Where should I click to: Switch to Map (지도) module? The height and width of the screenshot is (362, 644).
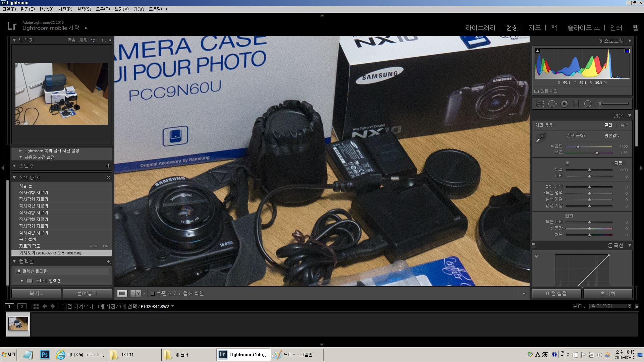(535, 28)
